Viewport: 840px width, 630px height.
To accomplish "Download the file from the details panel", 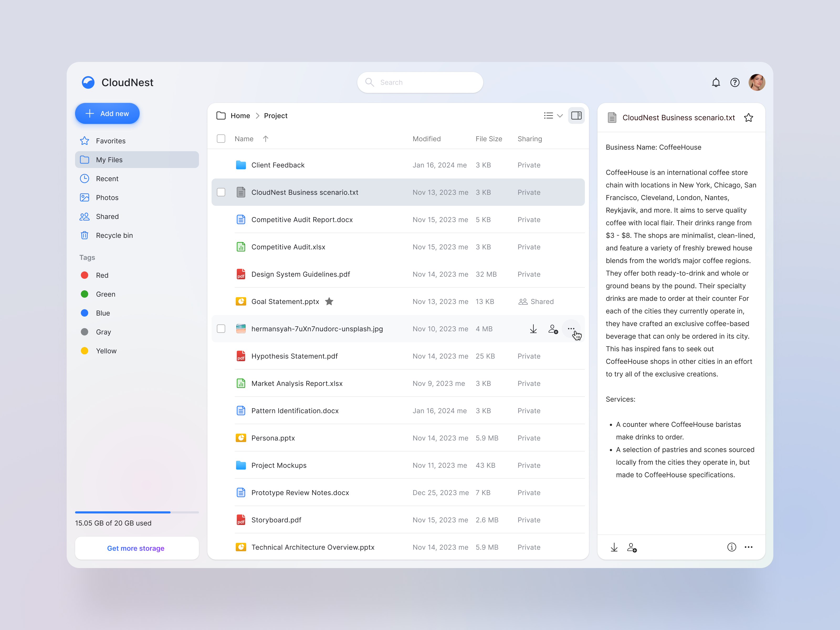I will point(614,547).
